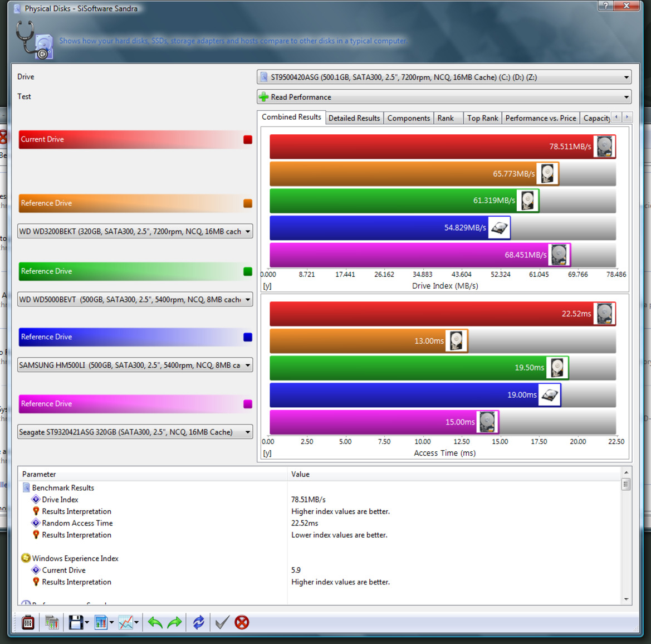Click the results list scrollbar thumb
Screen dimensions: 651x644
click(x=626, y=485)
